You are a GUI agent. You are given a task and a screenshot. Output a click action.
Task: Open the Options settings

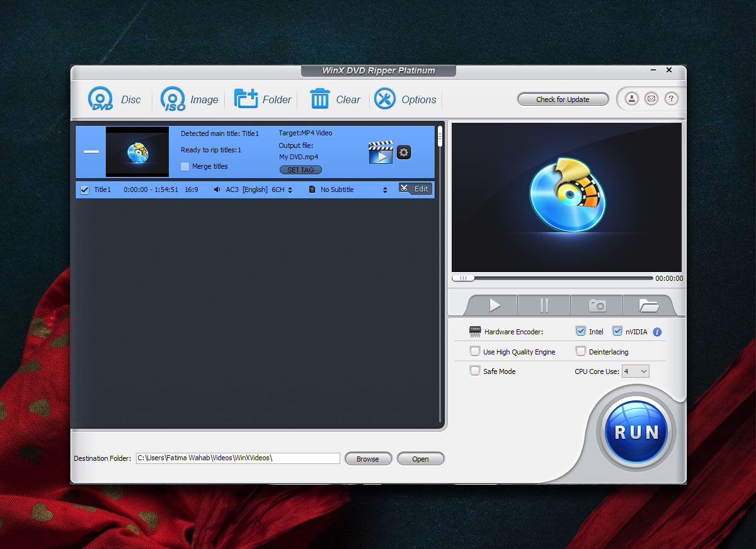click(x=405, y=99)
